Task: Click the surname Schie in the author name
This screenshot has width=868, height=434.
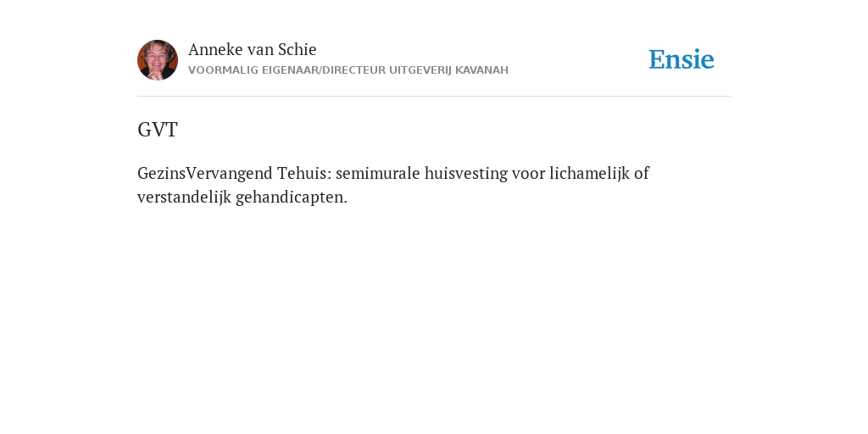Action: tap(298, 49)
